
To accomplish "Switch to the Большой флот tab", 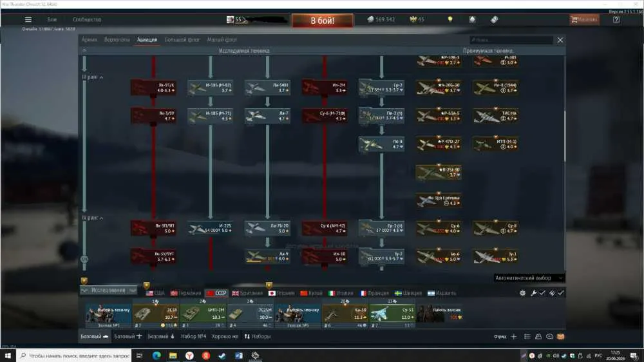I will [x=182, y=40].
